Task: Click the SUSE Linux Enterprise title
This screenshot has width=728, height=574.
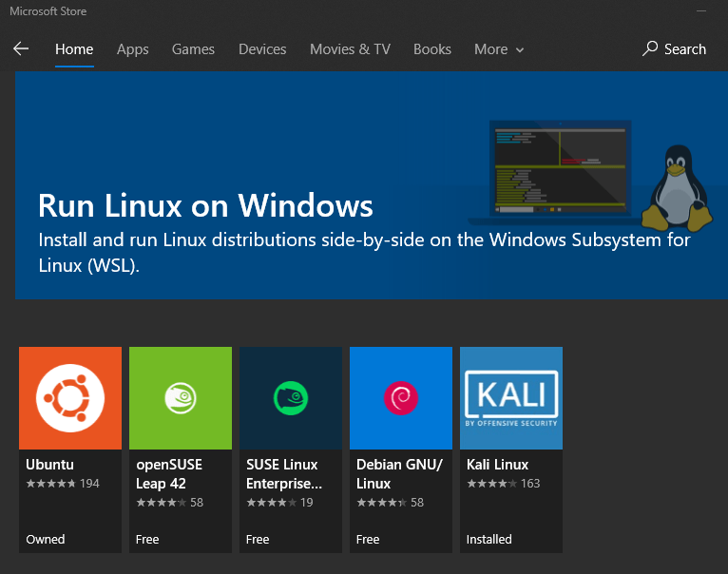Action: point(284,473)
